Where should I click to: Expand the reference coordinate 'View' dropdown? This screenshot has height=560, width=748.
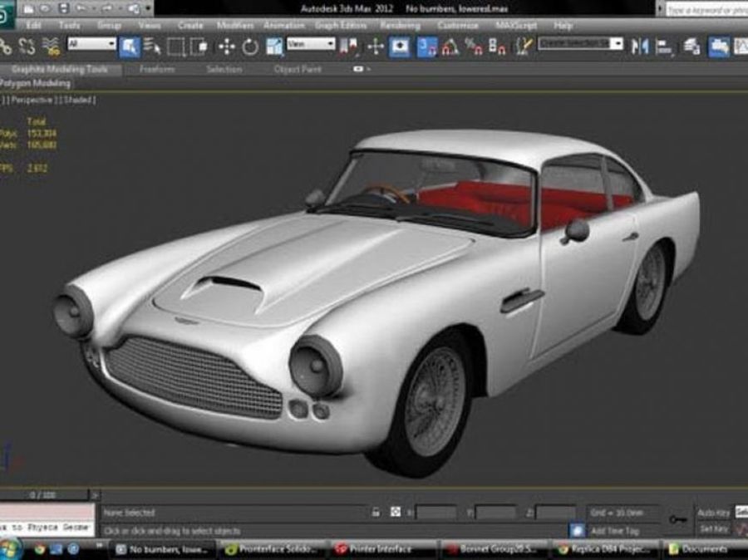click(x=310, y=43)
